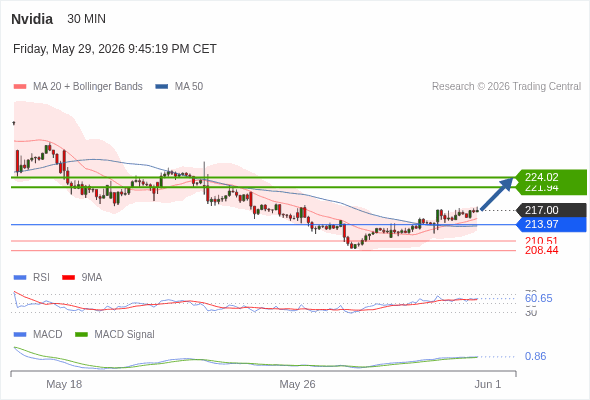Click the 30 MIN timeframe label

(x=87, y=19)
